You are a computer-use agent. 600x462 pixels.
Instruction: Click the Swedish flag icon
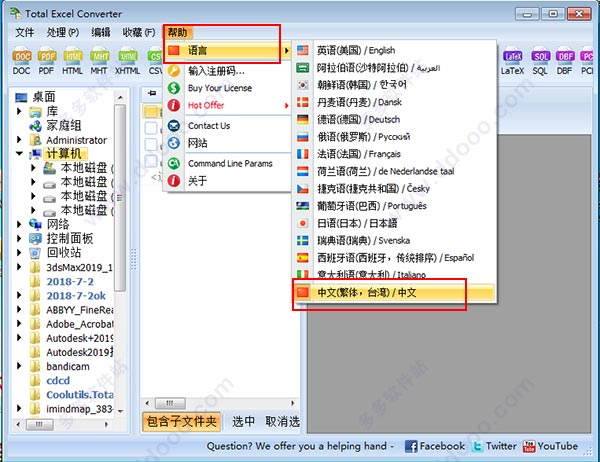click(303, 240)
